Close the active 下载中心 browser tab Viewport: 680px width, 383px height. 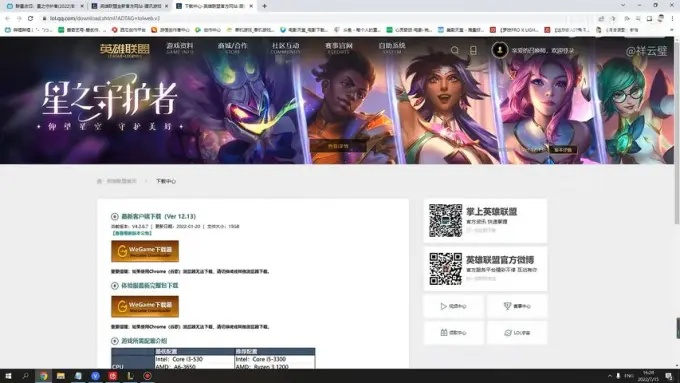click(x=251, y=6)
